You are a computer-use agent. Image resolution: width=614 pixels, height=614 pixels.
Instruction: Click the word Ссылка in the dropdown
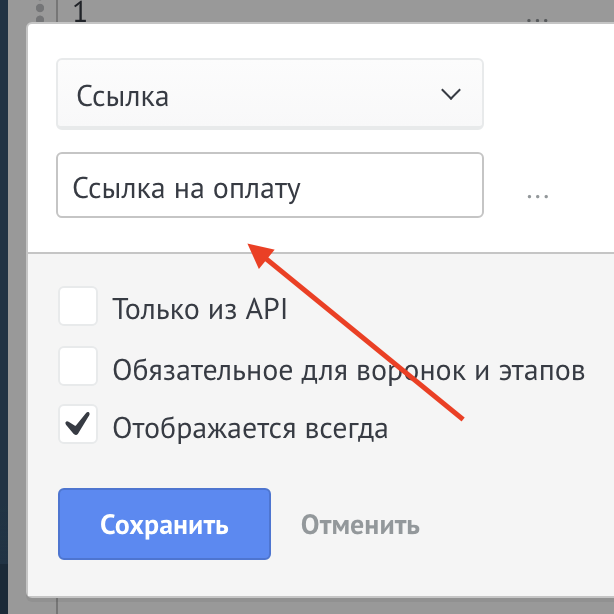click(x=122, y=96)
